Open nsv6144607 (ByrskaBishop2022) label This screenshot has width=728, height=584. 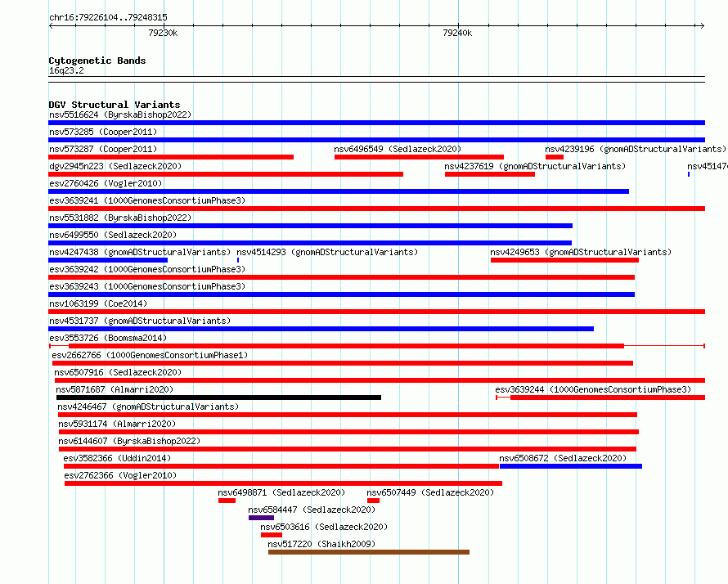pos(129,441)
